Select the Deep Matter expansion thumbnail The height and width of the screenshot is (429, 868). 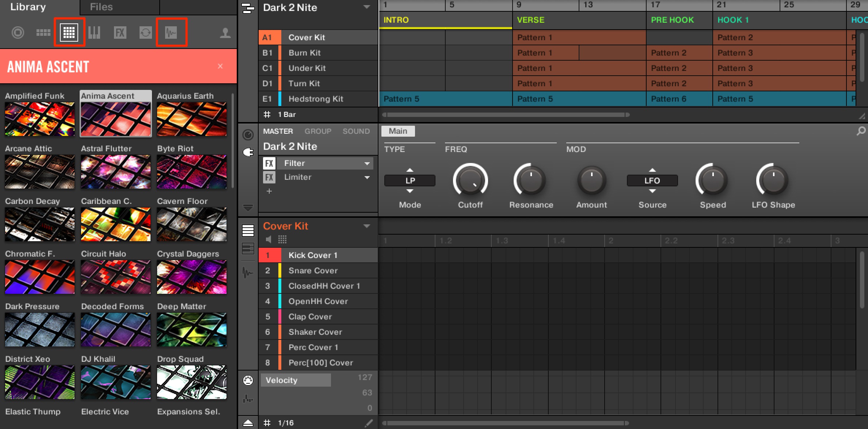pos(192,329)
